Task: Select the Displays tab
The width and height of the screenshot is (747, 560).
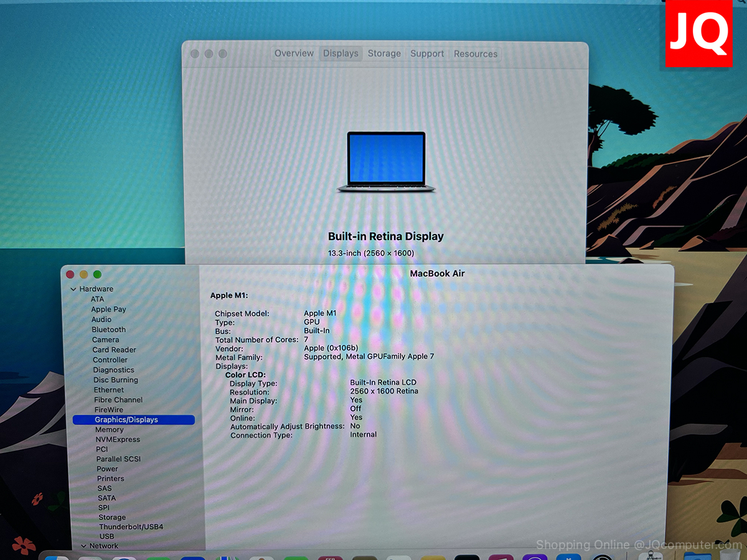Action: click(341, 54)
